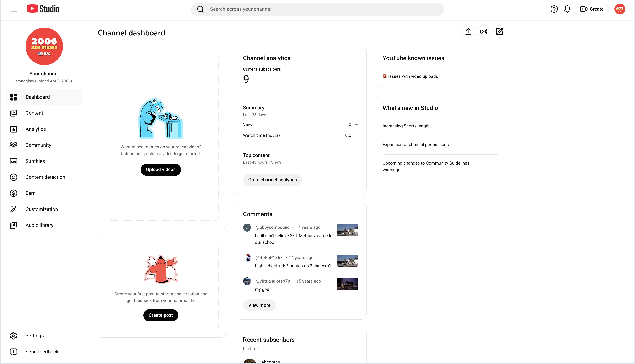The image size is (635, 364).
Task: Click the Content detection copyright icon
Action: click(x=14, y=177)
